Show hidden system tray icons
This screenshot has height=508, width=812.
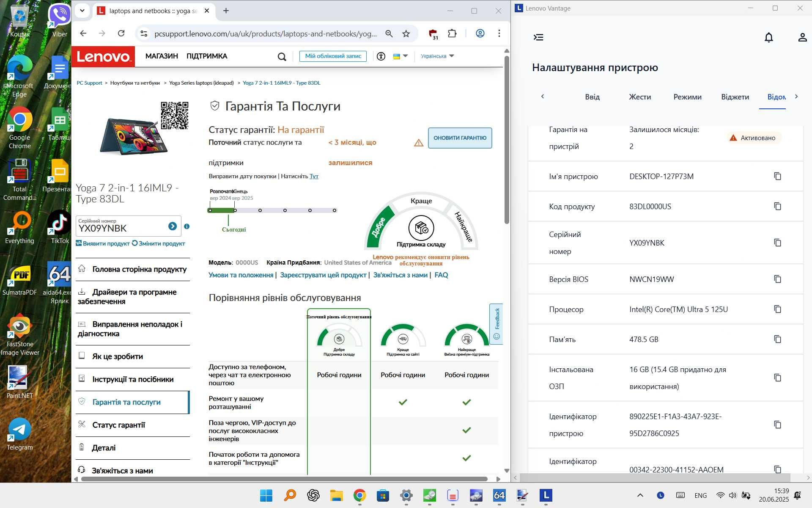coord(640,495)
